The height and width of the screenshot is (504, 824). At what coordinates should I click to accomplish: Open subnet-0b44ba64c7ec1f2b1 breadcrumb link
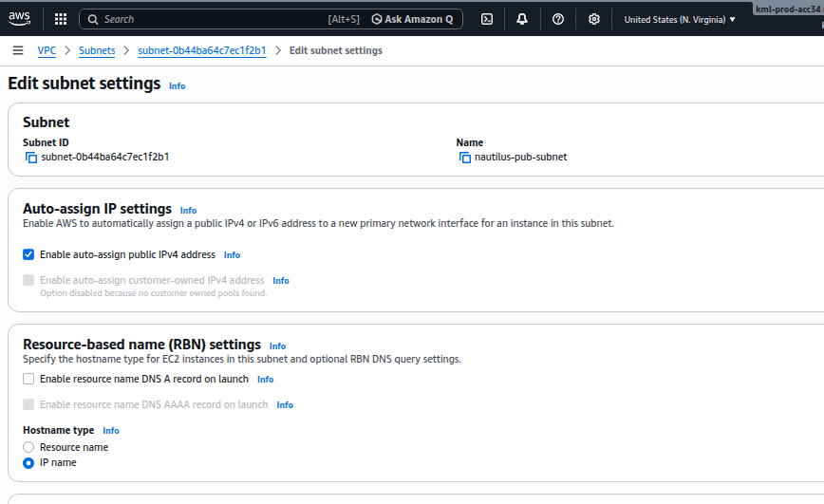[x=201, y=50]
